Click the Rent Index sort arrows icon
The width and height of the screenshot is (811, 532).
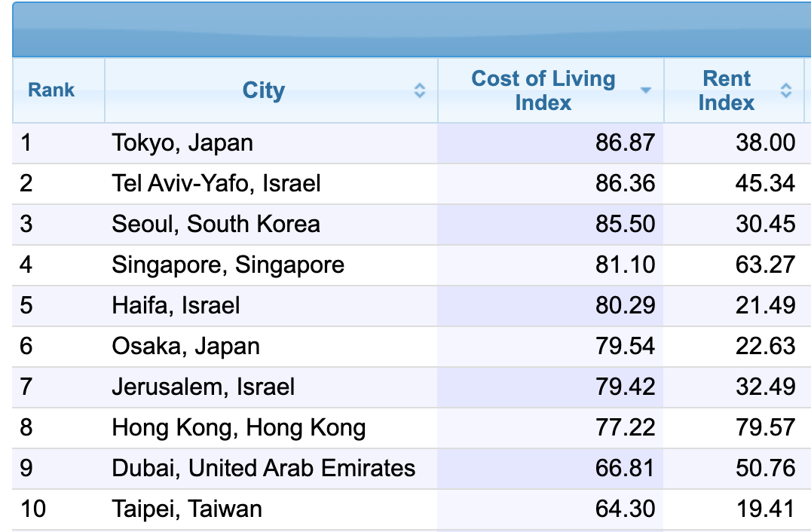point(786,91)
